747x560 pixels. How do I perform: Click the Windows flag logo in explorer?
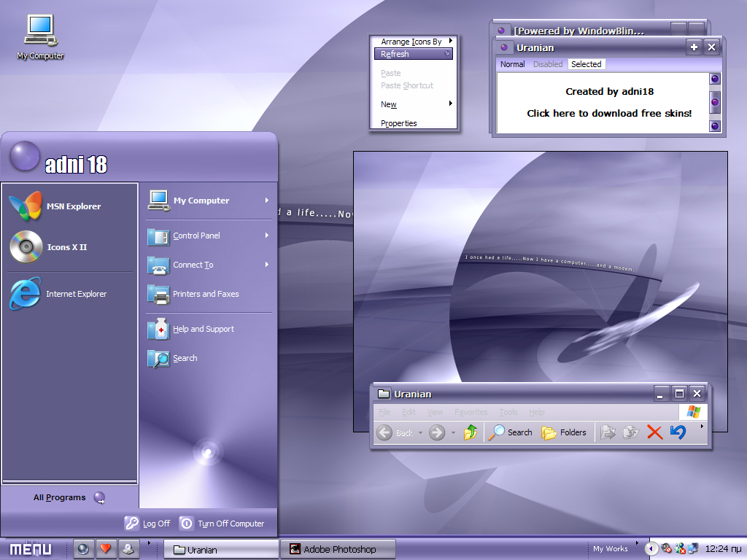coord(694,412)
